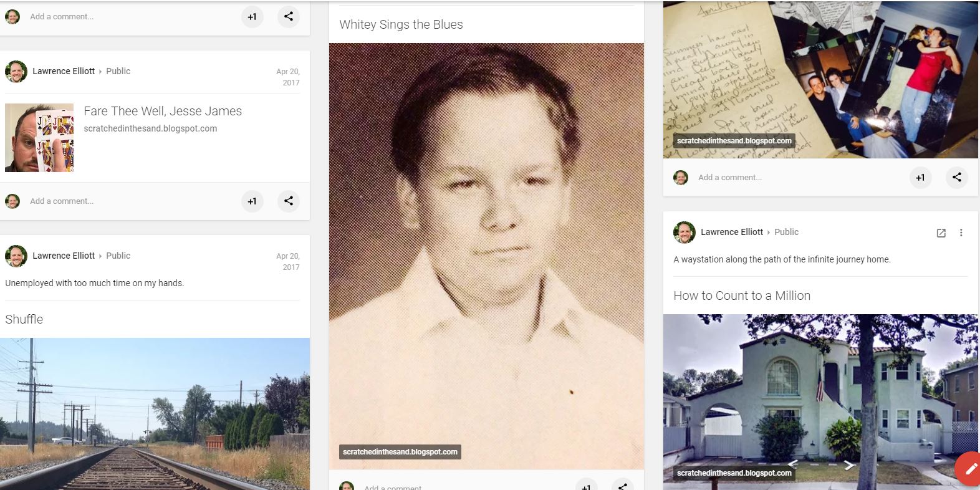Click the share icon on the topmost left post
This screenshot has height=490, width=980.
pos(289,16)
